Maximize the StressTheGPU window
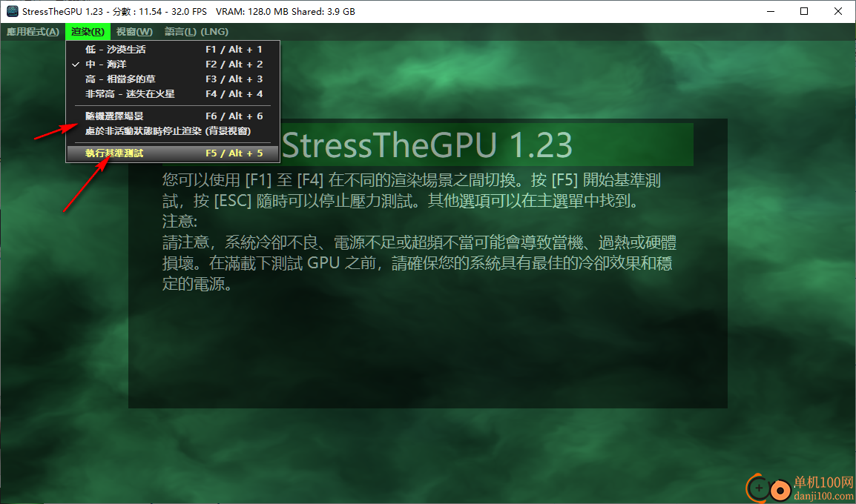856x504 pixels. (x=804, y=11)
